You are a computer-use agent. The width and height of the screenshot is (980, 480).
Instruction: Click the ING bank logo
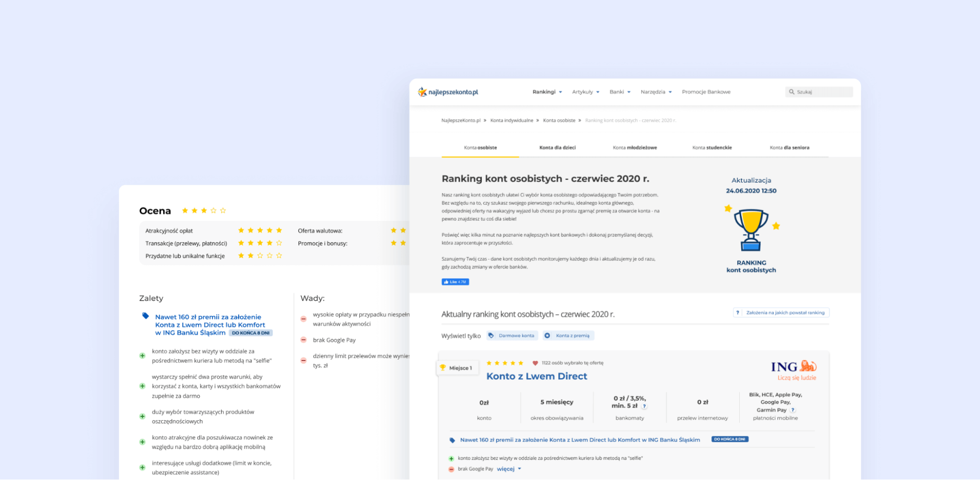[793, 370]
